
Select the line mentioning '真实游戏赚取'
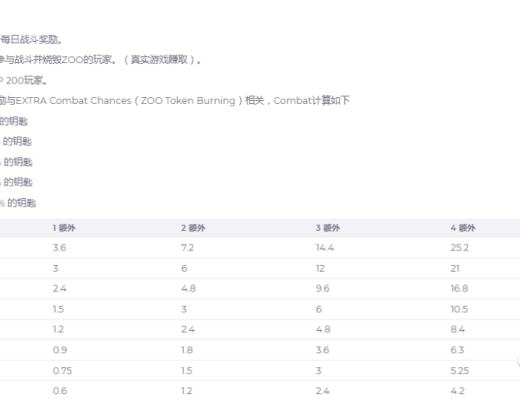point(100,60)
